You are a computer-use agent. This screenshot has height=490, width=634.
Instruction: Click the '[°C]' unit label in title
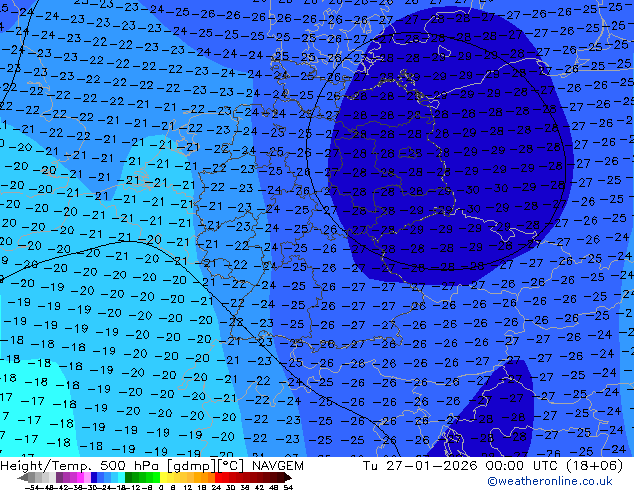pos(231,466)
